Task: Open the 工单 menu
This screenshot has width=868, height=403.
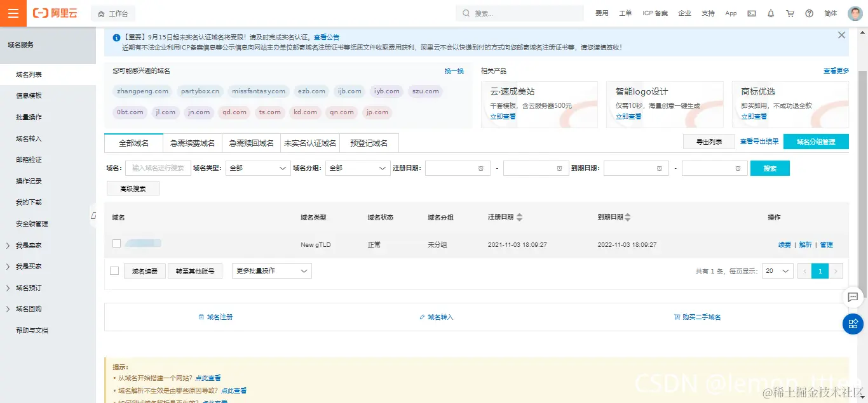Action: (x=625, y=13)
